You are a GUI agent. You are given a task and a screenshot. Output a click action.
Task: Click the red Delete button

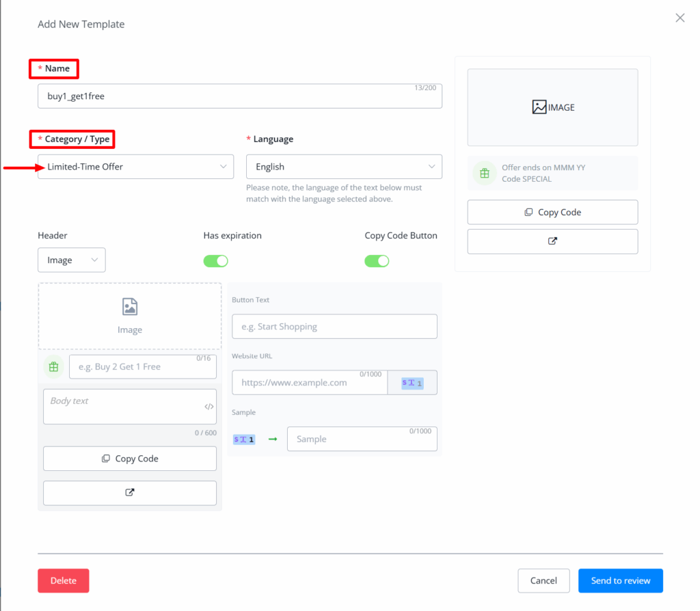64,581
